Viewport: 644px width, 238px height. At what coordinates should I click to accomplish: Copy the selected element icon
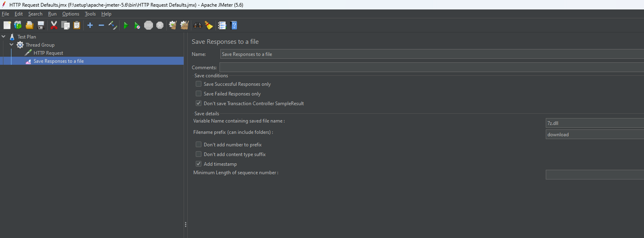(x=65, y=25)
